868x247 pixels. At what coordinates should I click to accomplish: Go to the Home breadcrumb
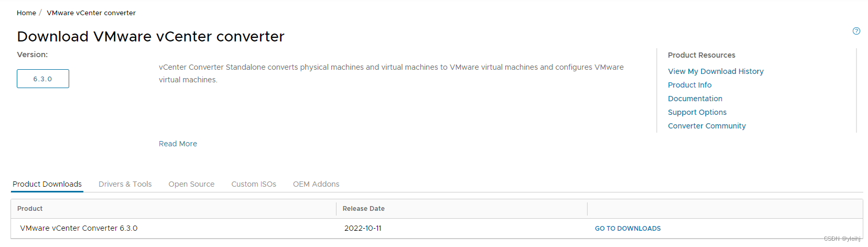(26, 13)
